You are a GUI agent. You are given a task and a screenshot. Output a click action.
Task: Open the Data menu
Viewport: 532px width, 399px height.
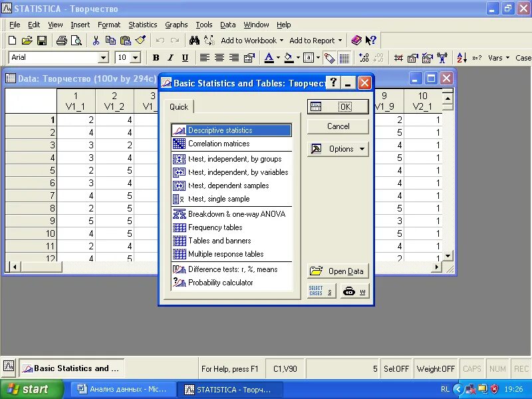[227, 25]
